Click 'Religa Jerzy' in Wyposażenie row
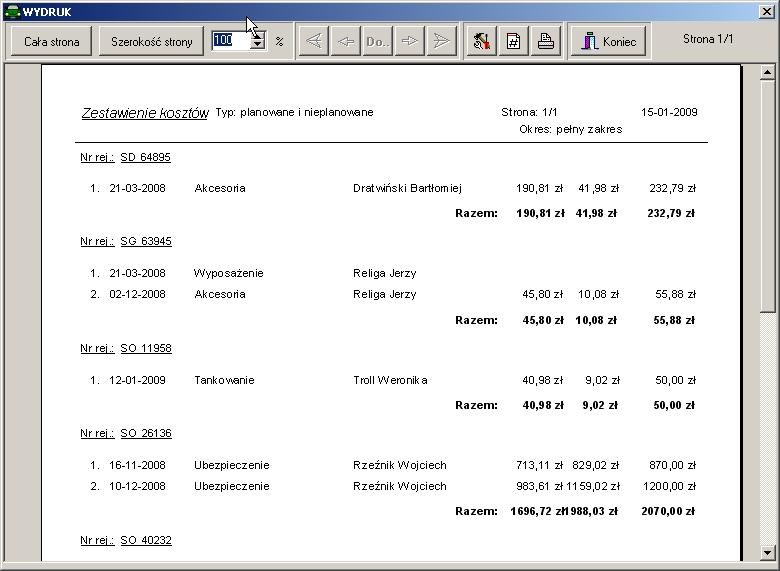 point(385,273)
